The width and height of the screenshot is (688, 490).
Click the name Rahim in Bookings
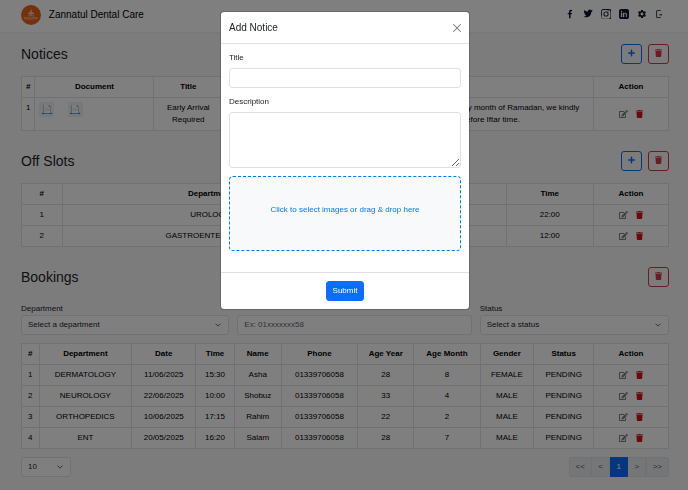click(258, 417)
